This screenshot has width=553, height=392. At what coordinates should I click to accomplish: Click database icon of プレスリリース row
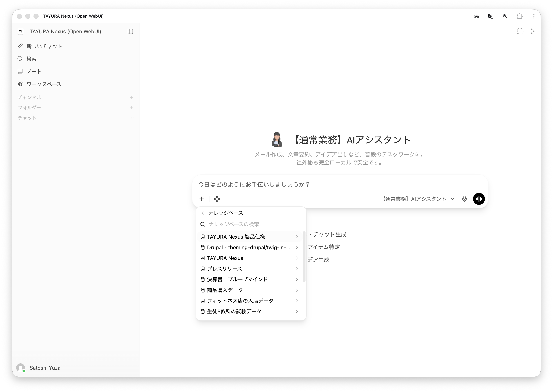203,269
